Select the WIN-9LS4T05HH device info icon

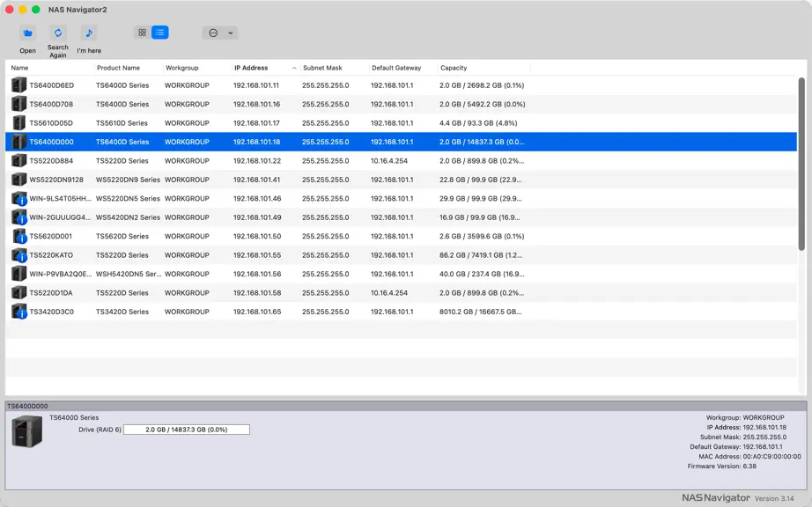click(x=18, y=198)
